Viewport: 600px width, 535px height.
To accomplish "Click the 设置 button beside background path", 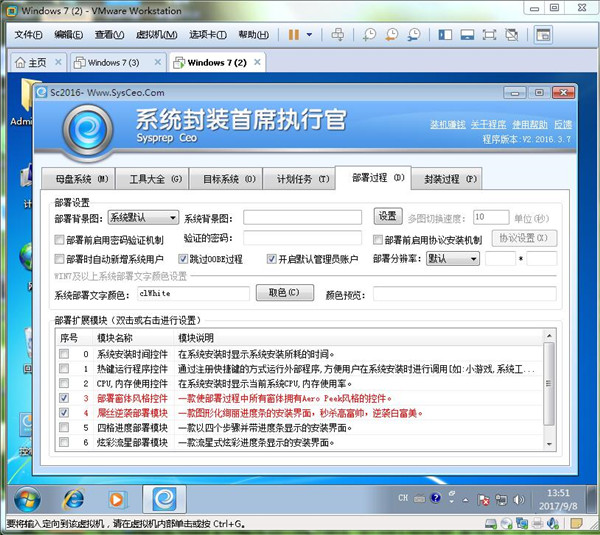I will point(388,216).
